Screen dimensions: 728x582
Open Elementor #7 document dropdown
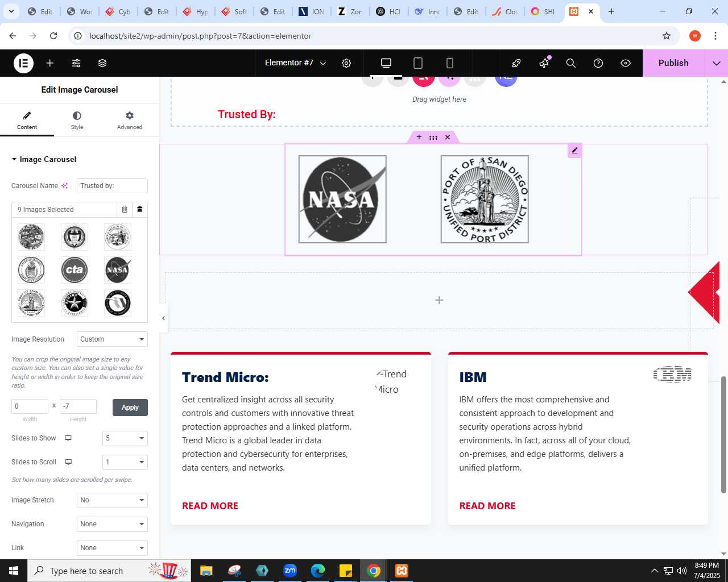[295, 63]
